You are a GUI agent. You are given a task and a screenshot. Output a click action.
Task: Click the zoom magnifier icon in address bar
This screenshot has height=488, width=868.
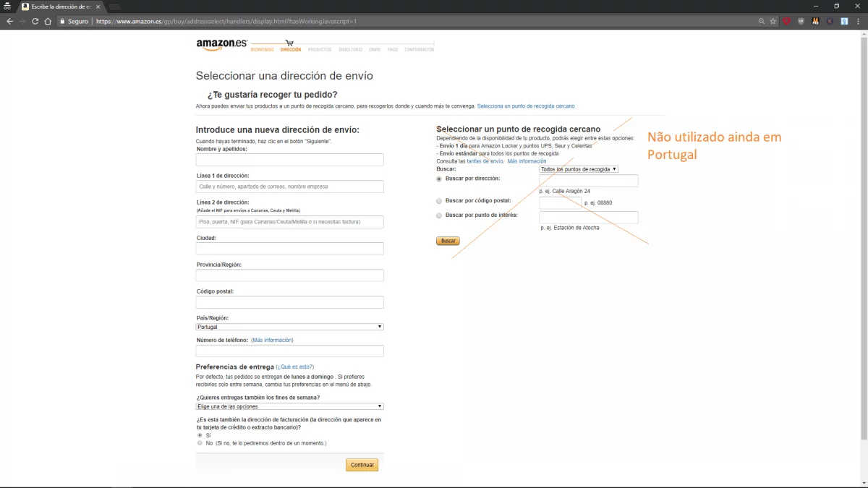[762, 21]
